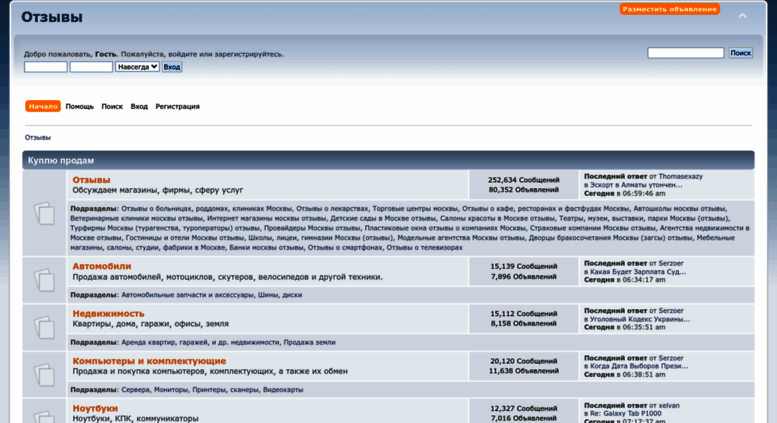Open Автошколы москвы отзывы subsection

(x=679, y=209)
